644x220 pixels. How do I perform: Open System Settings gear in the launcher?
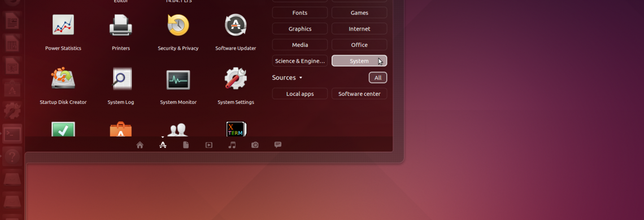[12, 111]
